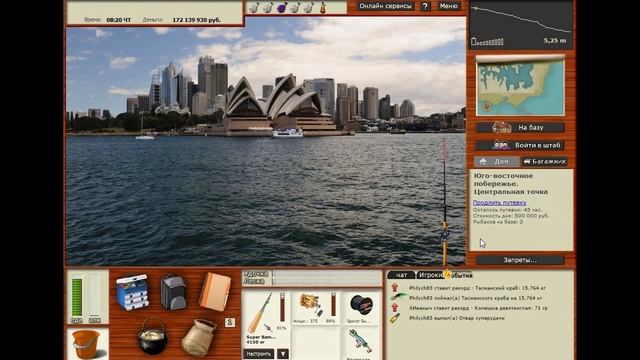Viewport: 640px width, 360px height.
Task: Click the small button beside the sack
Action: coord(230,322)
